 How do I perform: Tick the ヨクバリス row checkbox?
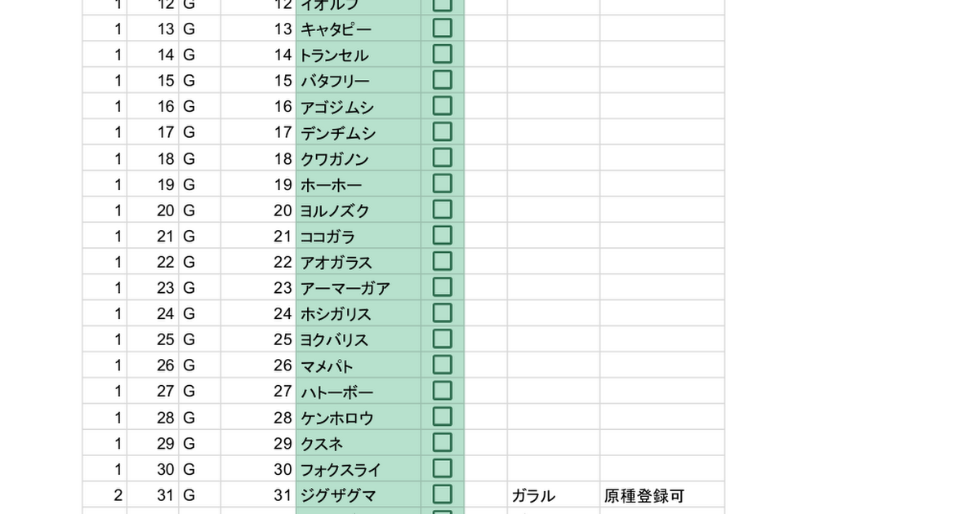pos(442,339)
